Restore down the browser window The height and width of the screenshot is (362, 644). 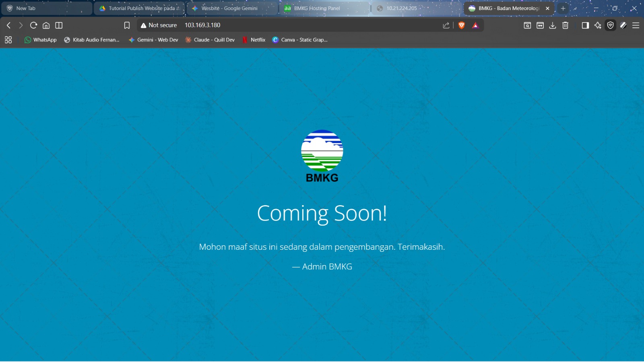(x=615, y=8)
